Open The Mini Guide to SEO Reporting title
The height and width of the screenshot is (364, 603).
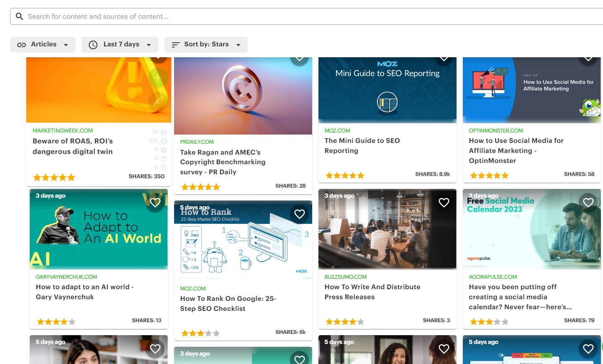362,145
